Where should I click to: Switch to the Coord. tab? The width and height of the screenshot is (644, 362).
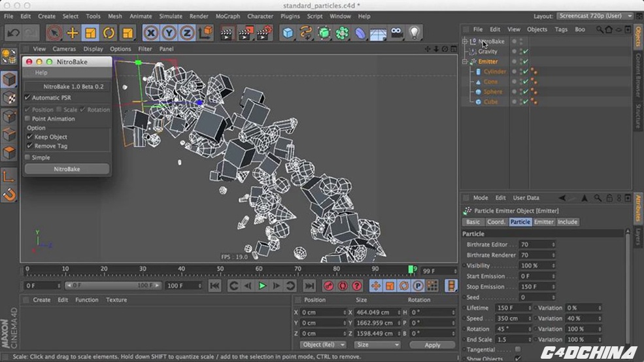[x=496, y=222]
